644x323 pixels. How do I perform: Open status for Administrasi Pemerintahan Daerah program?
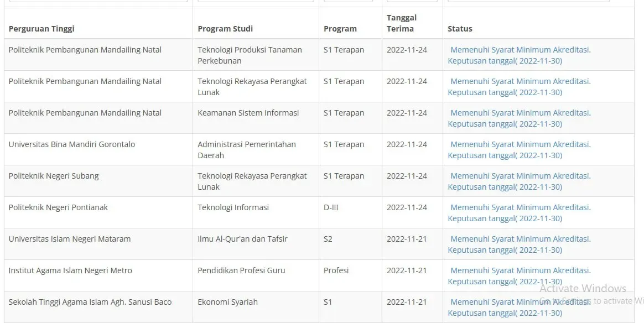point(520,149)
